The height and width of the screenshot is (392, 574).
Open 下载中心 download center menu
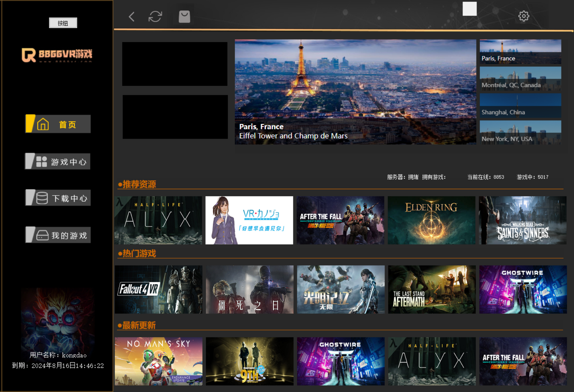(x=58, y=198)
